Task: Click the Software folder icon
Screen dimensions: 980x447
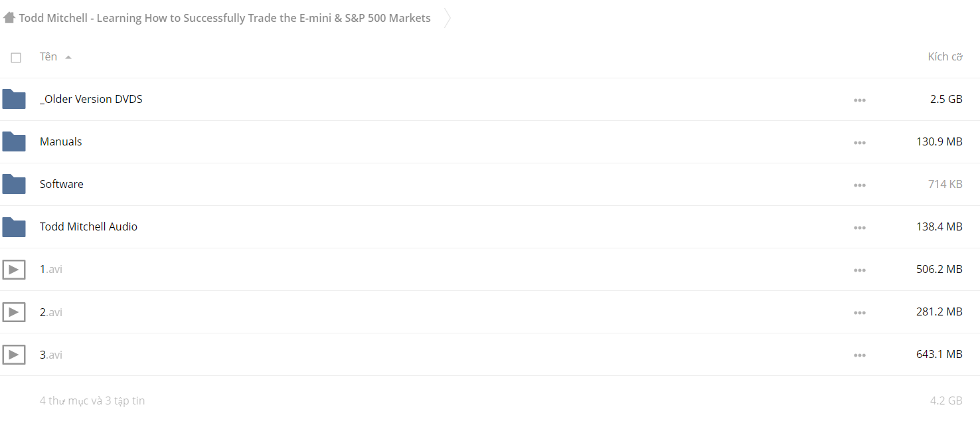Action: pos(14,184)
